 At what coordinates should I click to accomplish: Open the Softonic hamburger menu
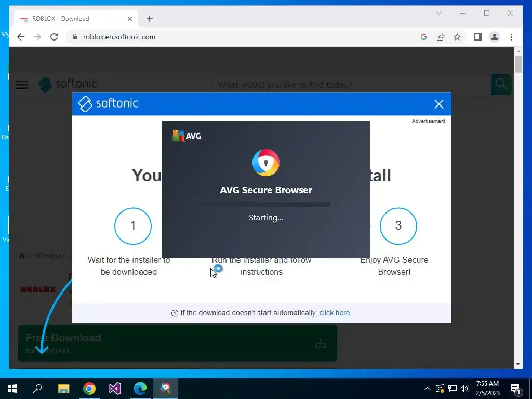tap(22, 84)
